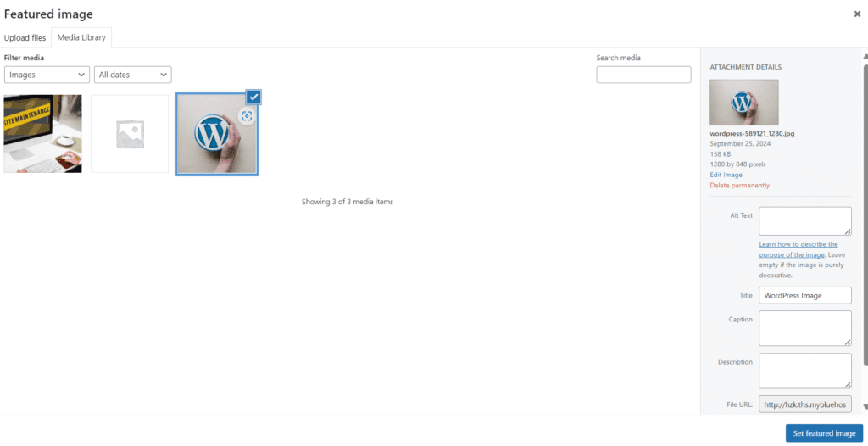Select the WordPress logo thumbnail

coord(217,133)
